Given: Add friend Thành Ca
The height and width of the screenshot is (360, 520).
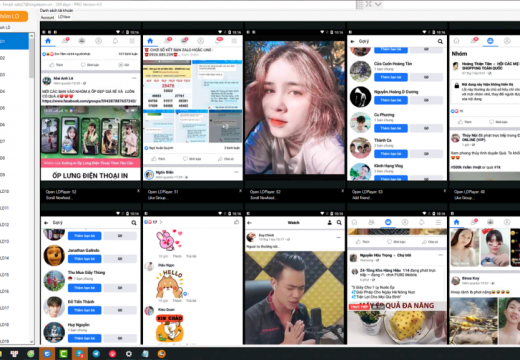Looking at the screenshot, I should (x=391, y=154).
